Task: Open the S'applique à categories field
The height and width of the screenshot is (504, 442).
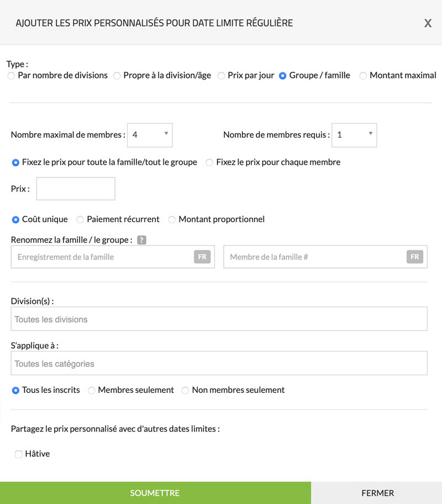Action: (x=219, y=364)
